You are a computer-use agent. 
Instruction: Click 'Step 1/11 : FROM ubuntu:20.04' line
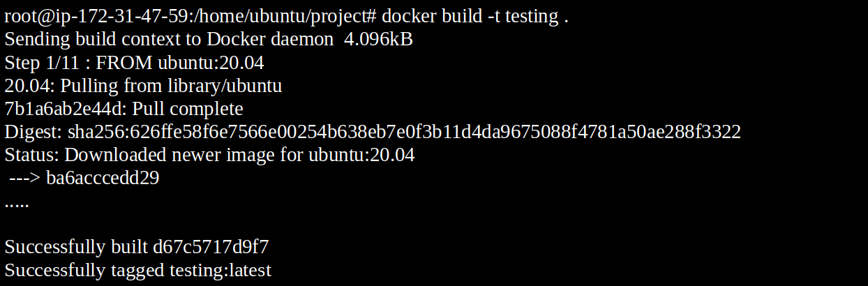click(x=134, y=63)
